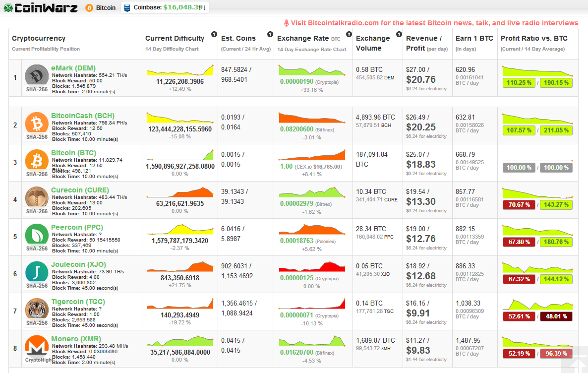Click Monero exchange volume 1,689.87 BTC
The width and height of the screenshot is (588, 373).
[x=375, y=340]
